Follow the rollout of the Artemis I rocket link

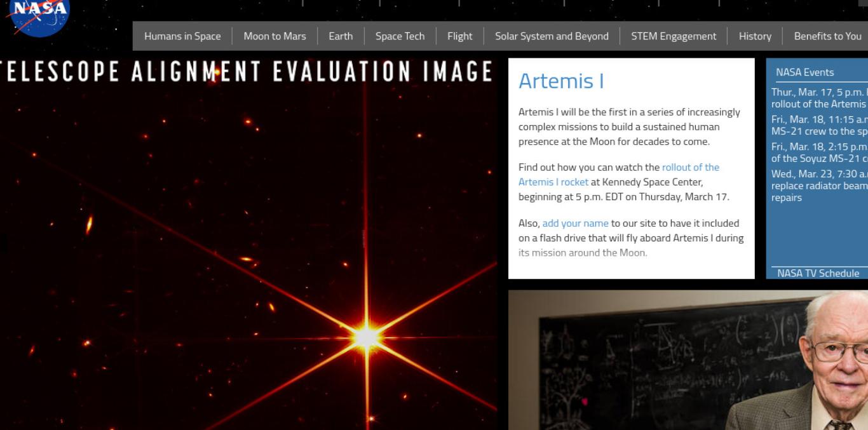(x=619, y=175)
